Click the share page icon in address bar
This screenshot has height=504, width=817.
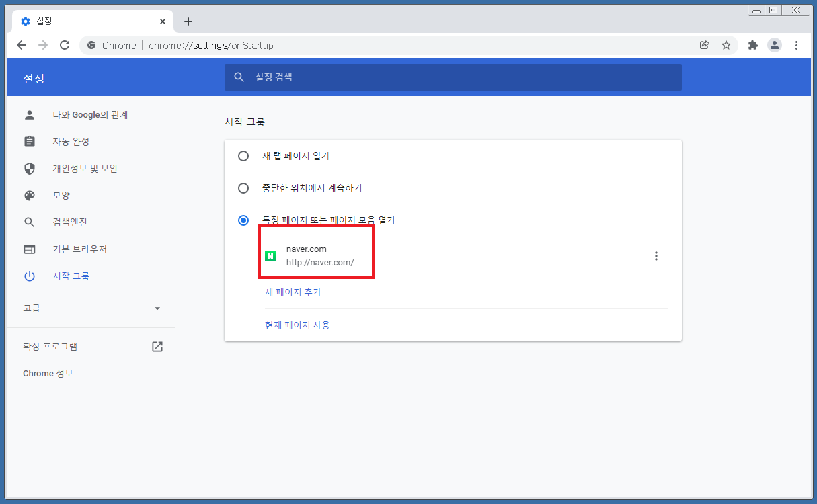[705, 45]
